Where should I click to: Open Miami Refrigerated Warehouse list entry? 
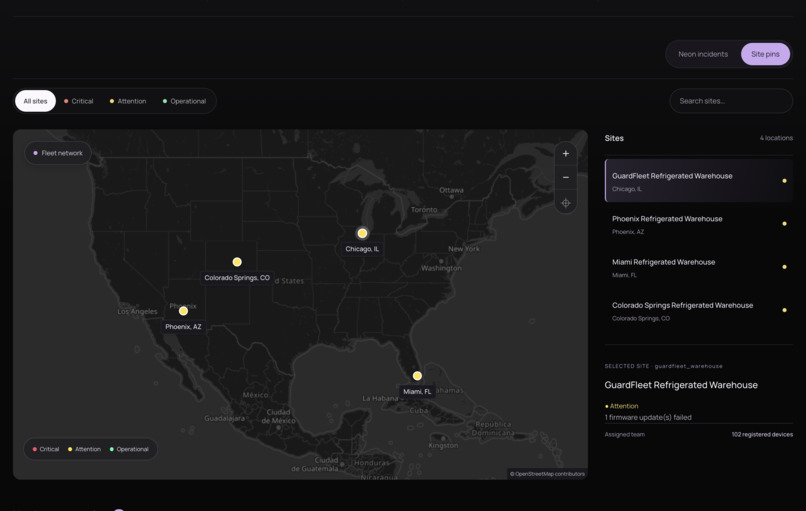[x=699, y=267]
